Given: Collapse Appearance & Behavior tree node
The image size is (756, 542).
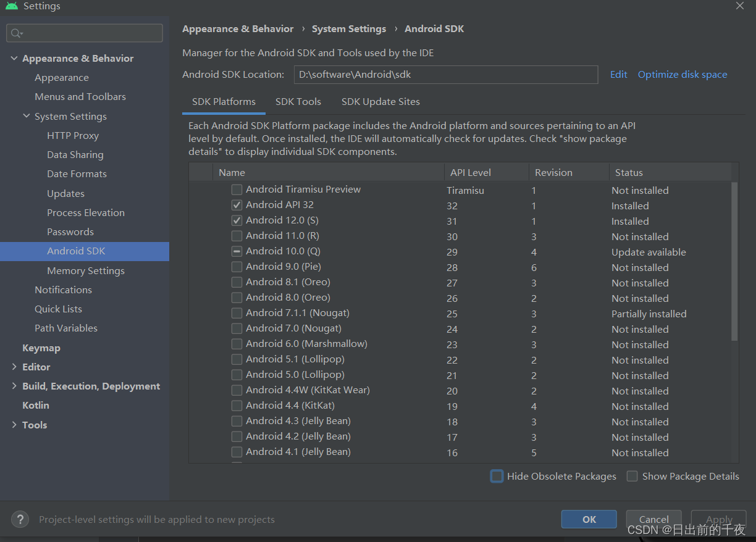Looking at the screenshot, I should pyautogui.click(x=14, y=58).
